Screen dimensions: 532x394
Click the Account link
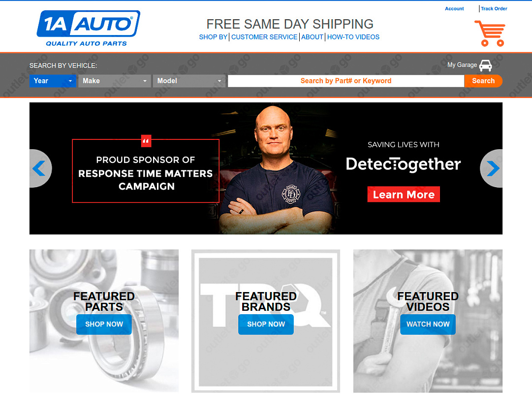click(454, 8)
